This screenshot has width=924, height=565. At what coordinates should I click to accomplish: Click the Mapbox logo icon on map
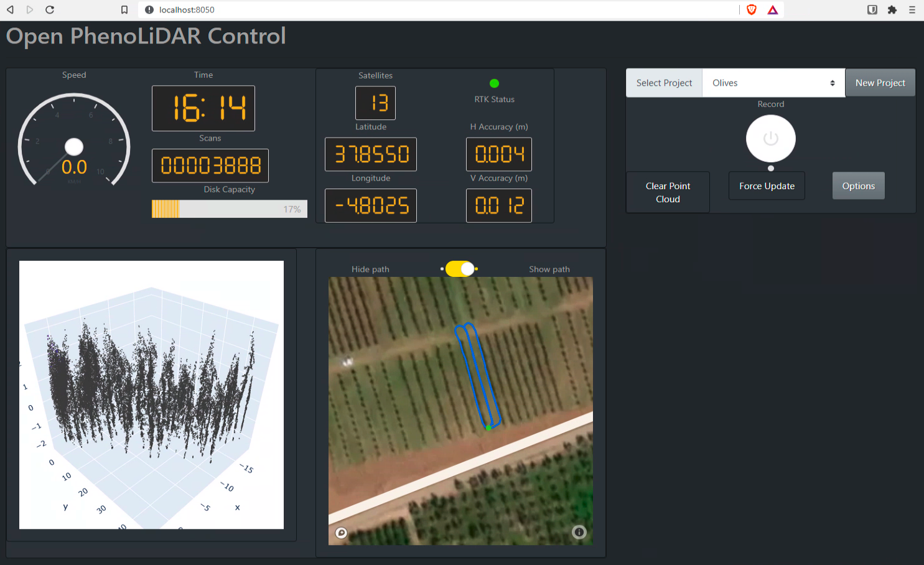pyautogui.click(x=341, y=533)
